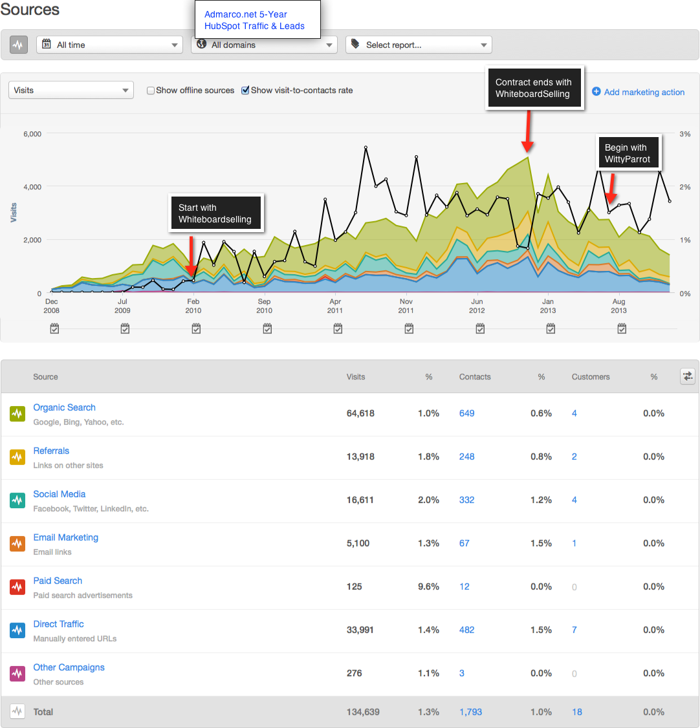The height and width of the screenshot is (728, 700).
Task: View the 3 Other Campaigns contacts
Action: coord(462,673)
